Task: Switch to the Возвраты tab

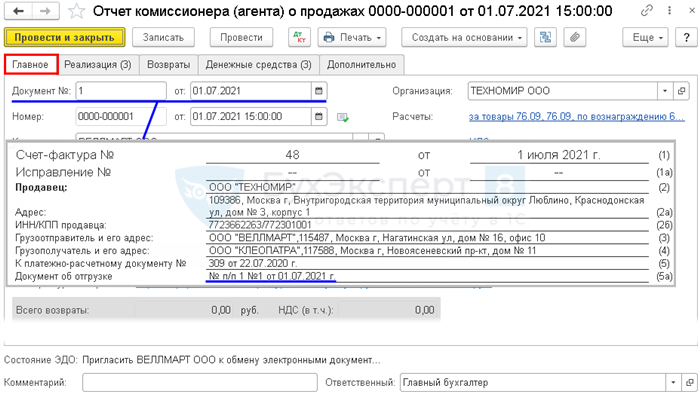Action: [169, 65]
